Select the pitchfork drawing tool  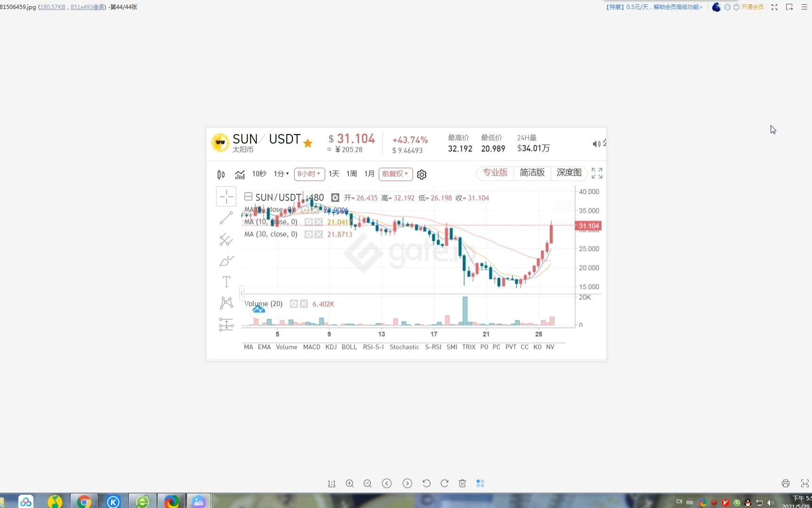(226, 239)
